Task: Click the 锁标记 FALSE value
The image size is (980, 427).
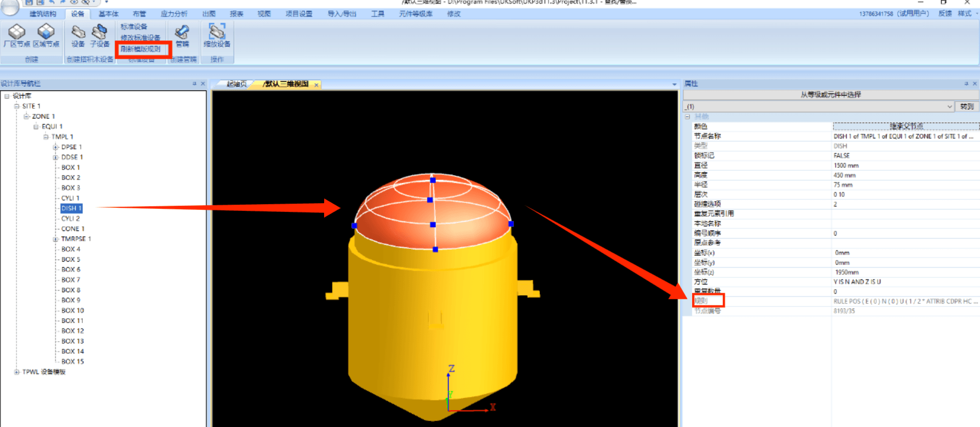Action: (x=905, y=156)
